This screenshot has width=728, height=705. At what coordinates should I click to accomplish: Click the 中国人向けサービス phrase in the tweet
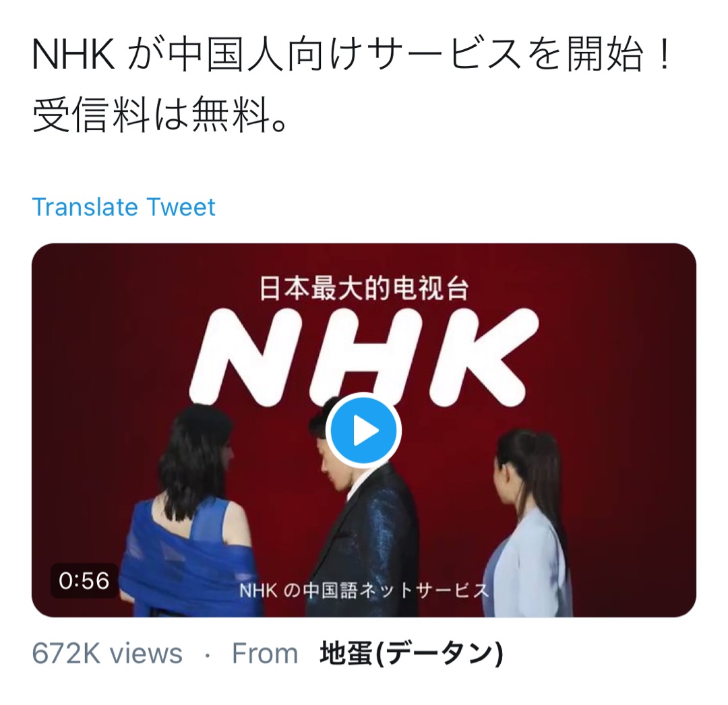344,55
